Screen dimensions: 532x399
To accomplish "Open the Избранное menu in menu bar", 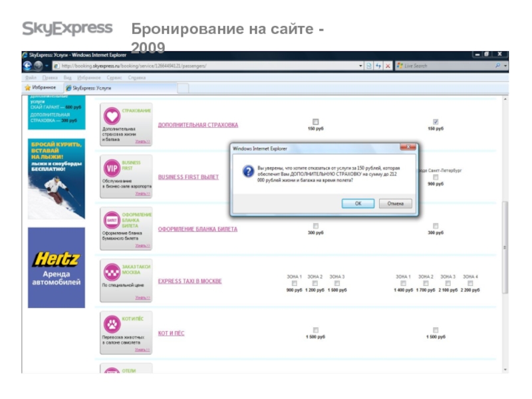I will (89, 78).
